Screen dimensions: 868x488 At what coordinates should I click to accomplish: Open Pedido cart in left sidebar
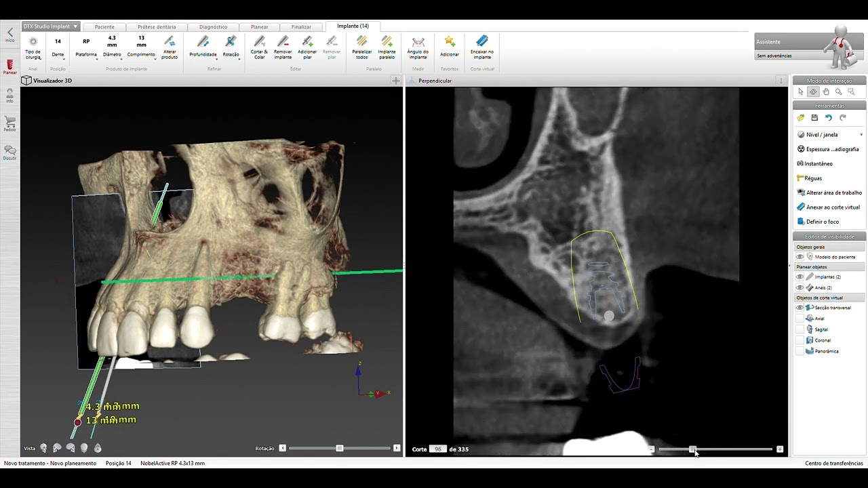[x=9, y=124]
